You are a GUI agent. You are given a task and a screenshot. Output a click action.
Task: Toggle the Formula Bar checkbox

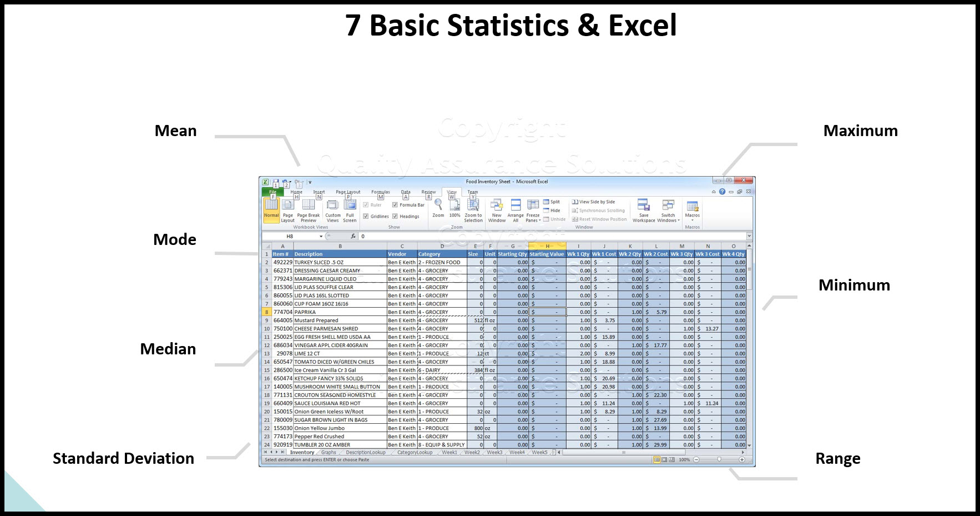pos(395,205)
